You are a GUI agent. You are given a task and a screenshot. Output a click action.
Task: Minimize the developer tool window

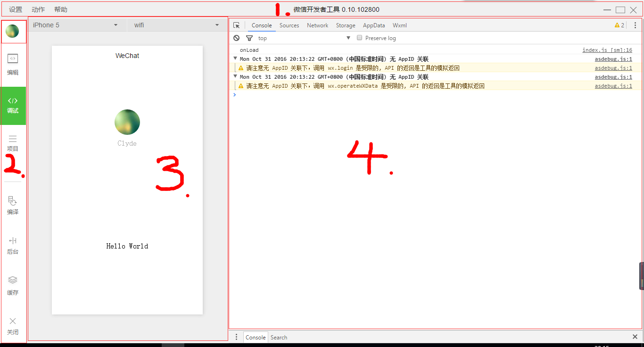pyautogui.click(x=607, y=9)
